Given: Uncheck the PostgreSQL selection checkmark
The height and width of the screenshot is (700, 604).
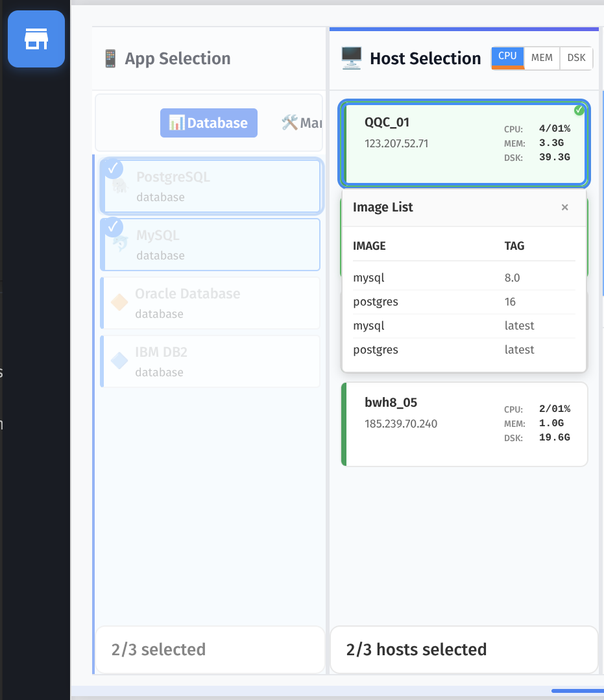Looking at the screenshot, I should click(114, 168).
